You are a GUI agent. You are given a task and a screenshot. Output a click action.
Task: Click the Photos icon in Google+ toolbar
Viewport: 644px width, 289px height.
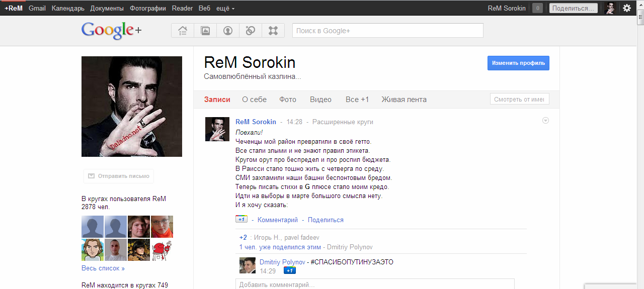coord(205,31)
